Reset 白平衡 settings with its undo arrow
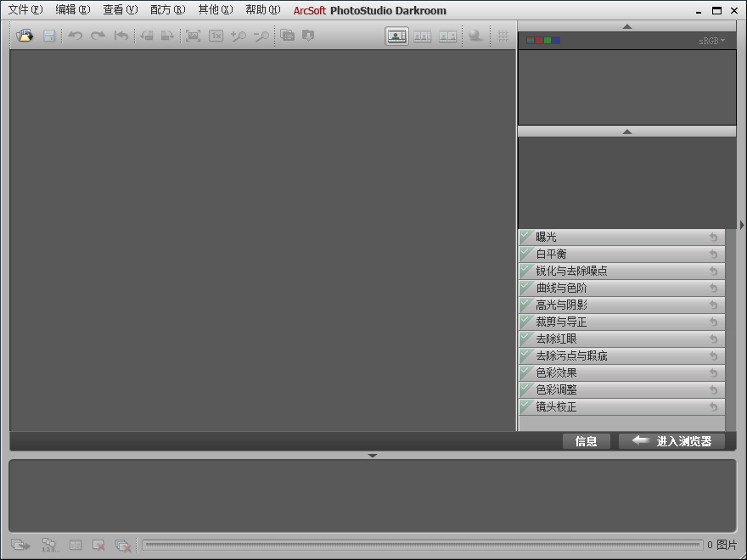Screen dimensions: 747x560 (x=713, y=255)
